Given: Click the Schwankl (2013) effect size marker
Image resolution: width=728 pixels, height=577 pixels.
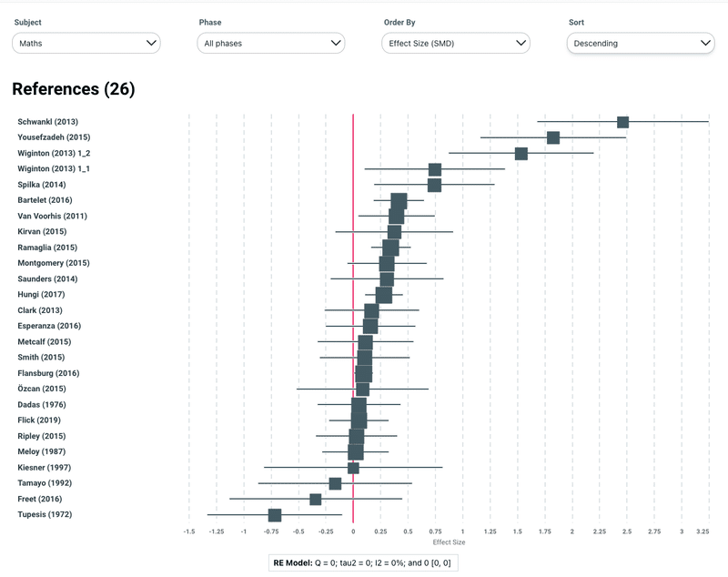Looking at the screenshot, I should 622,122.
